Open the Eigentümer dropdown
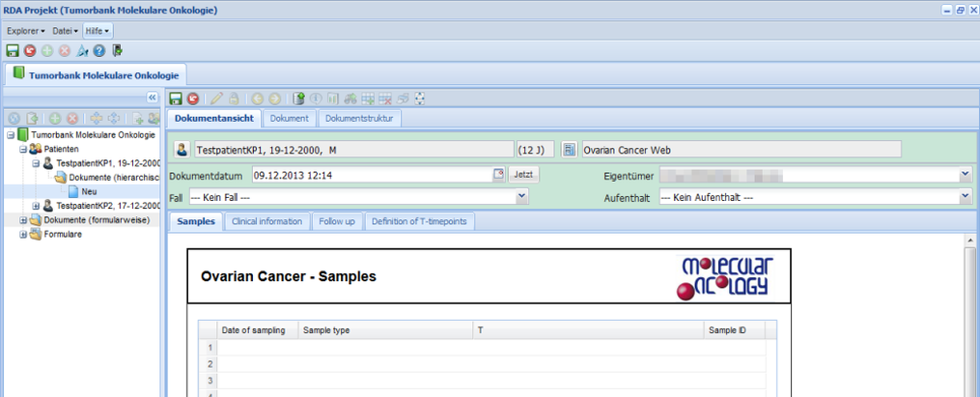This screenshot has height=397, width=980. (965, 175)
